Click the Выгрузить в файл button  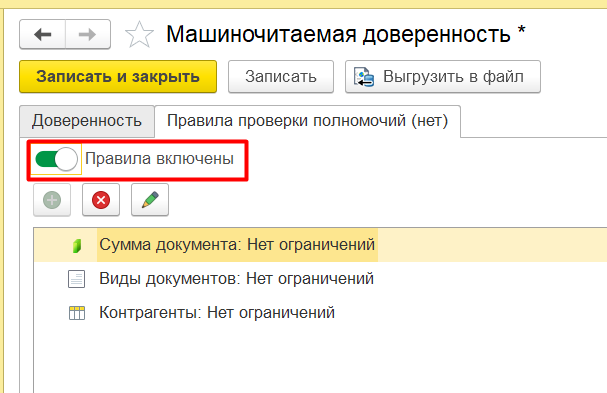click(x=442, y=77)
